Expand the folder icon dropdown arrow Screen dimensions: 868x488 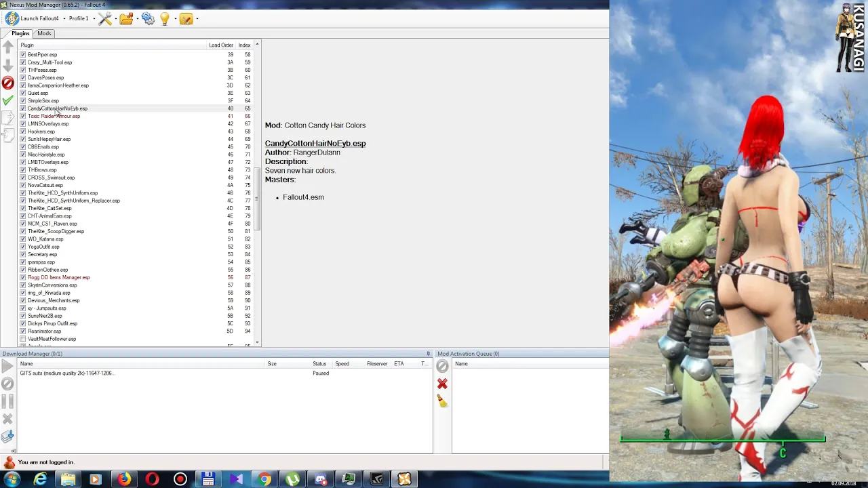click(137, 19)
